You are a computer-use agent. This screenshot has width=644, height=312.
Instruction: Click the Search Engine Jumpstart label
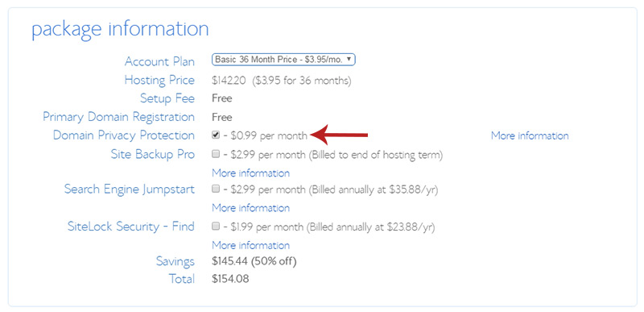(130, 189)
